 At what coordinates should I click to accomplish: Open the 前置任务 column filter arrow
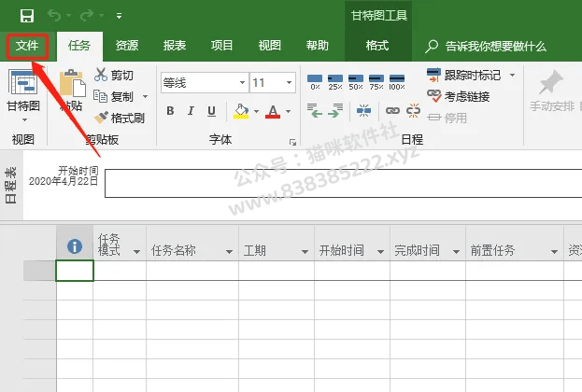click(554, 251)
